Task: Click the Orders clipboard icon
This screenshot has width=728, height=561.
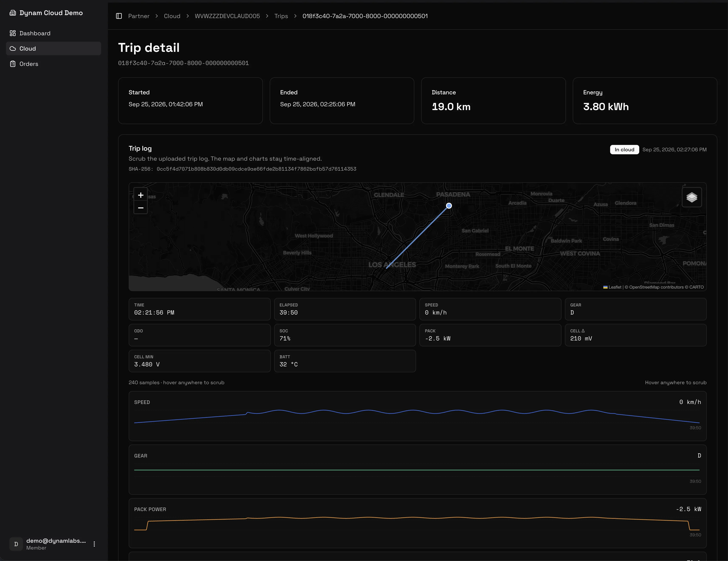Action: pos(13,64)
